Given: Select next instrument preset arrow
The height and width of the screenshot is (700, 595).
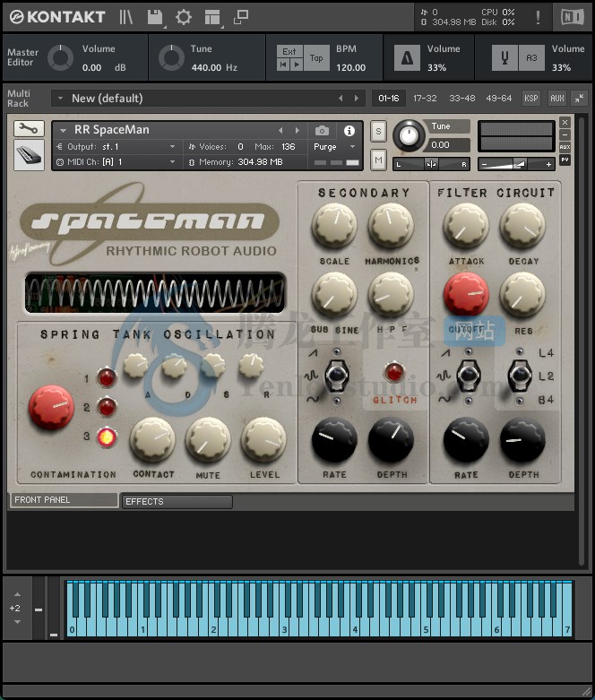Looking at the screenshot, I should (x=297, y=130).
